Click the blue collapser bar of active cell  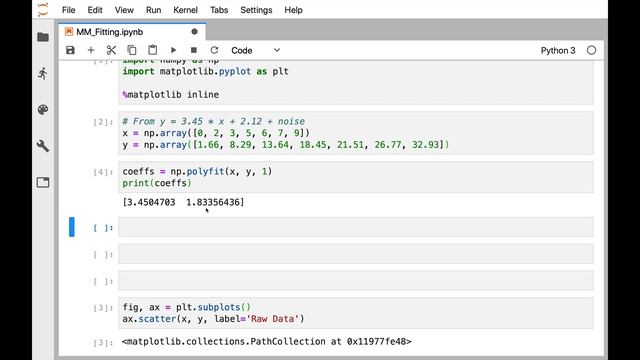pos(72,227)
